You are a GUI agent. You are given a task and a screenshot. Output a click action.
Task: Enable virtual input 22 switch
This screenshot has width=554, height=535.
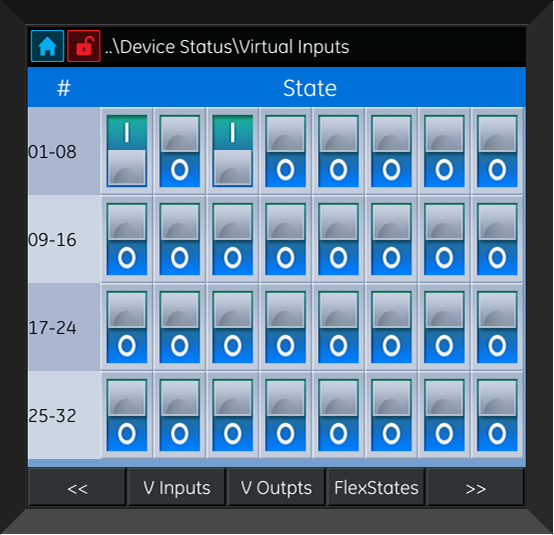pos(391,327)
